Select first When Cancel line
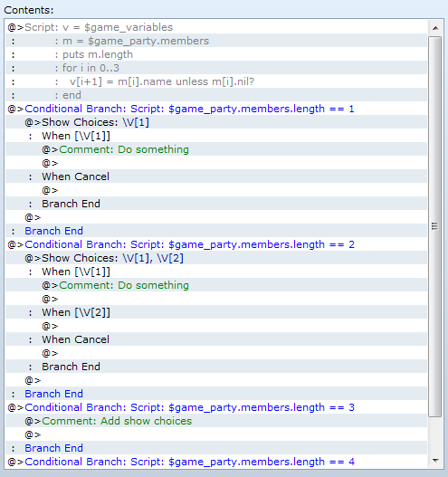The image size is (448, 477). pyautogui.click(x=216, y=176)
